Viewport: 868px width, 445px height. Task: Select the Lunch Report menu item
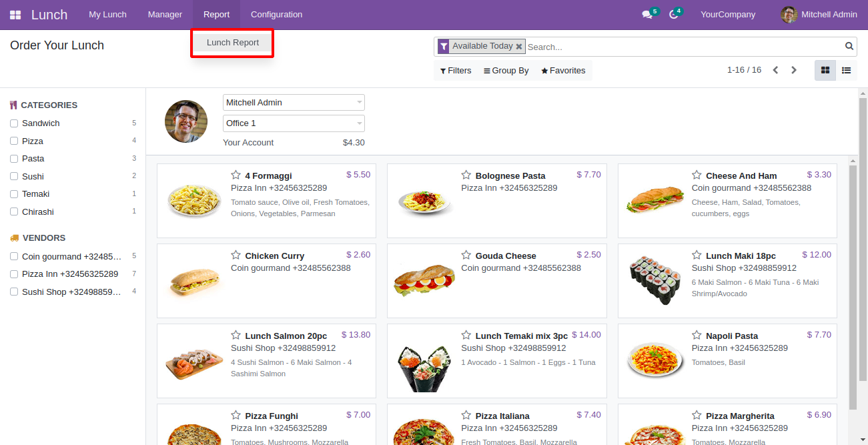[x=233, y=43]
